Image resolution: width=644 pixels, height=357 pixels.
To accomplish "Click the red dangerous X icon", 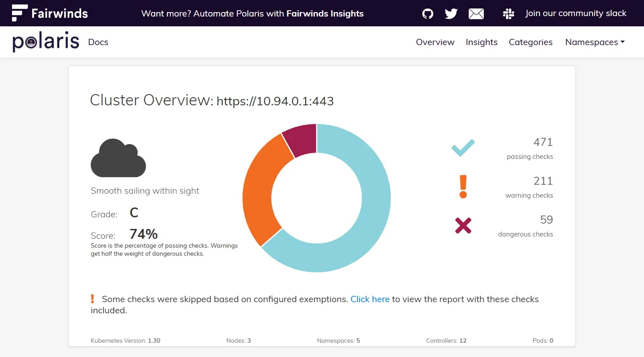I will [x=463, y=225].
